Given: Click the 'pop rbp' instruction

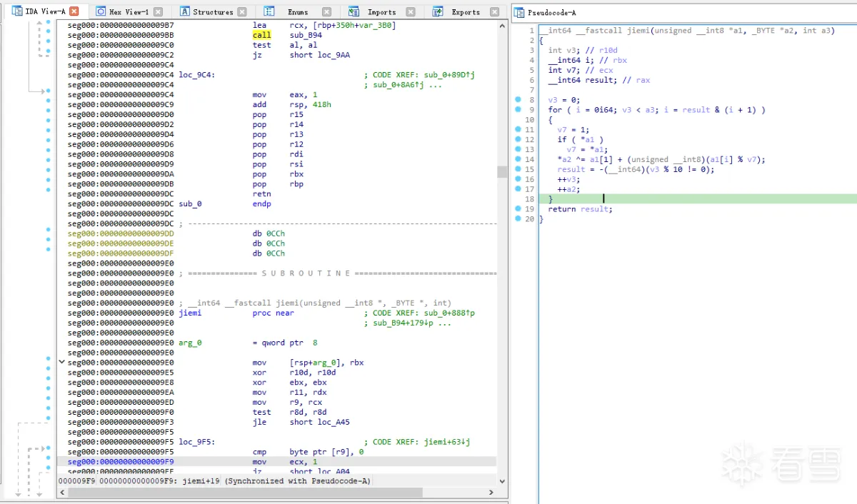Looking at the screenshot, I should pyautogui.click(x=278, y=184).
